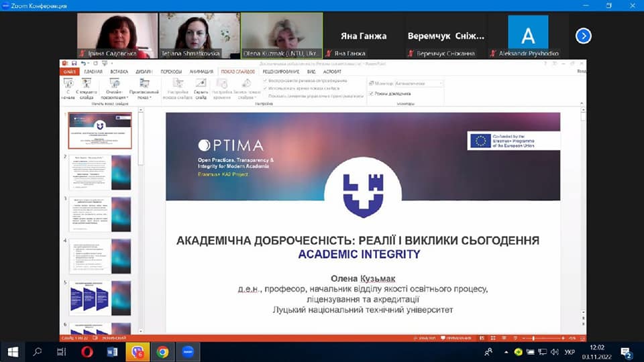Click Save icon in quick access toolbar
This screenshot has width=644, height=362.
[74, 64]
